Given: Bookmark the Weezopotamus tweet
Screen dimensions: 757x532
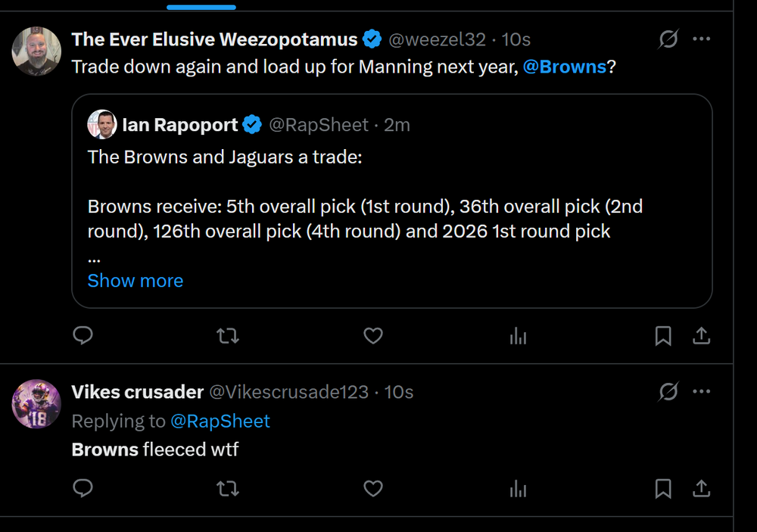Looking at the screenshot, I should (x=663, y=335).
